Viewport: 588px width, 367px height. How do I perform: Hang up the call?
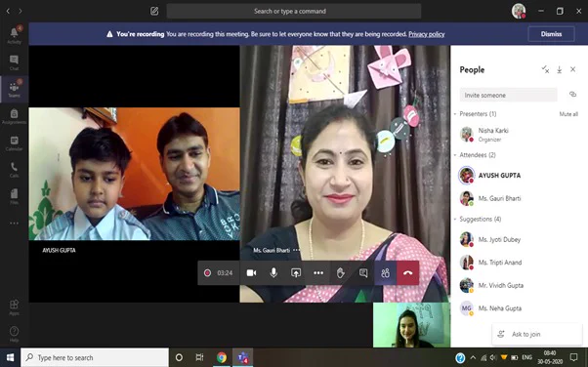click(x=408, y=273)
